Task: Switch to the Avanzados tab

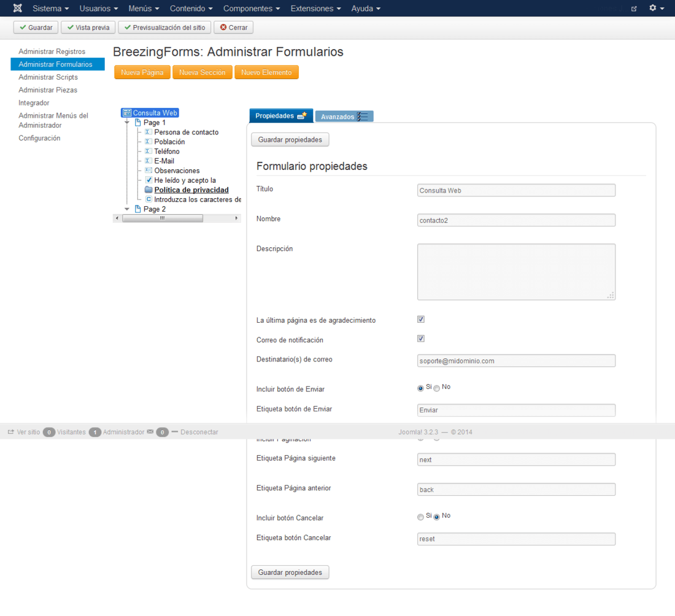Action: pyautogui.click(x=344, y=116)
